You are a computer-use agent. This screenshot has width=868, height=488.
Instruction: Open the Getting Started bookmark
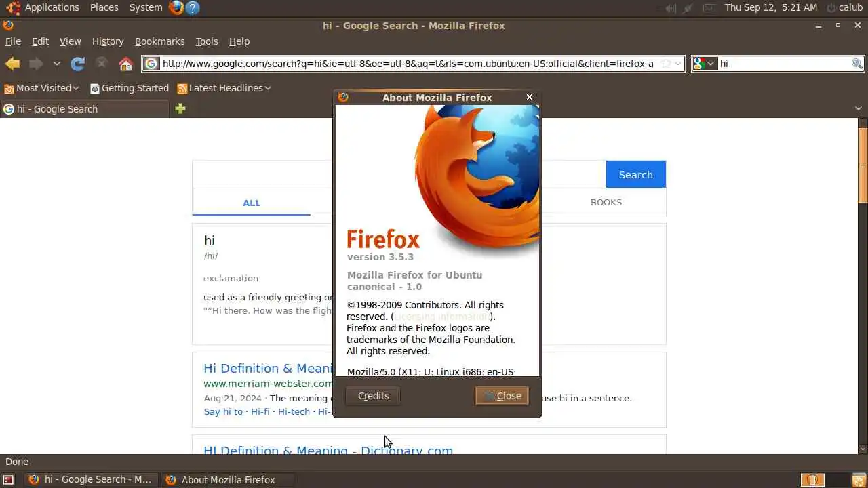click(x=129, y=88)
